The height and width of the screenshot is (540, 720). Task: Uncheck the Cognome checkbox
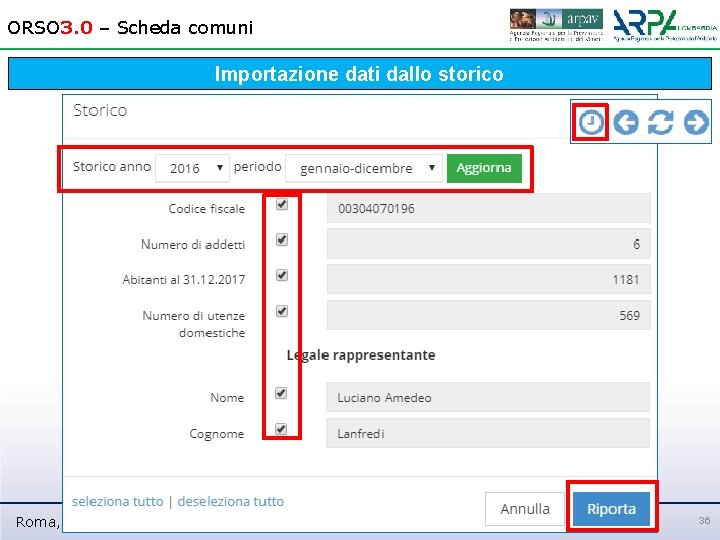click(x=281, y=428)
